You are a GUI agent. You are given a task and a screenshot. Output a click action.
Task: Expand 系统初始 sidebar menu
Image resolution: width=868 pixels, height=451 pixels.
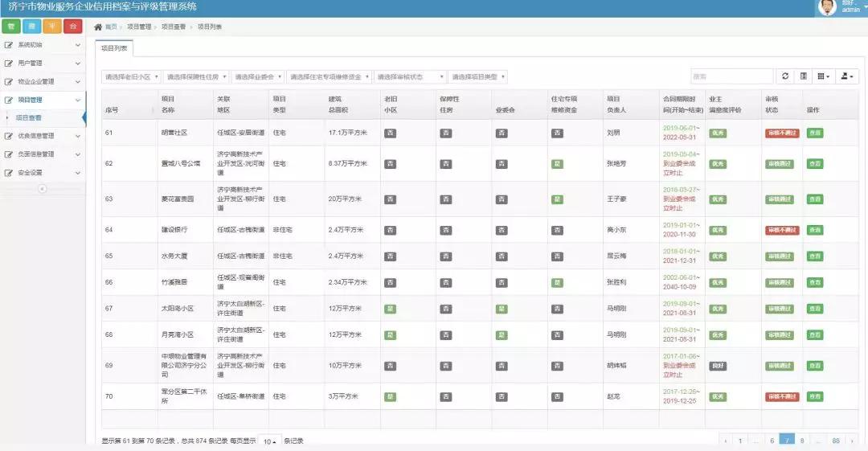click(x=43, y=45)
